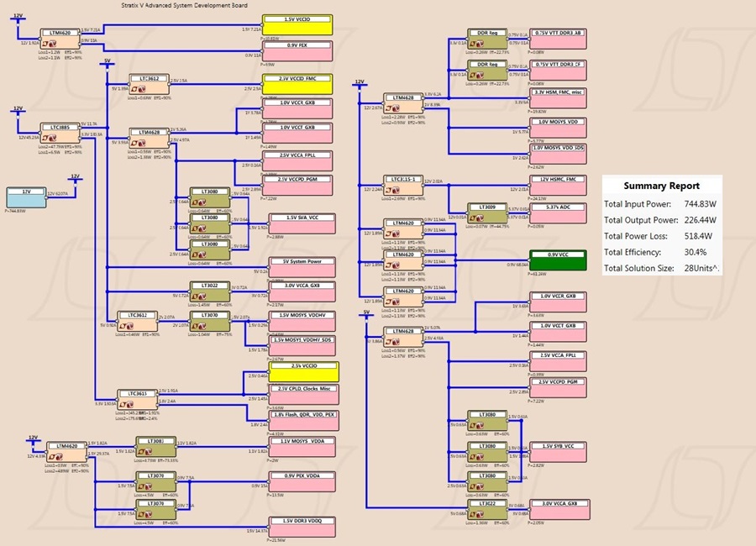This screenshot has width=756, height=546.
Task: Click the LT logo in DDR Reg feeding VTT_DDR3_AB
Action: pos(478,44)
